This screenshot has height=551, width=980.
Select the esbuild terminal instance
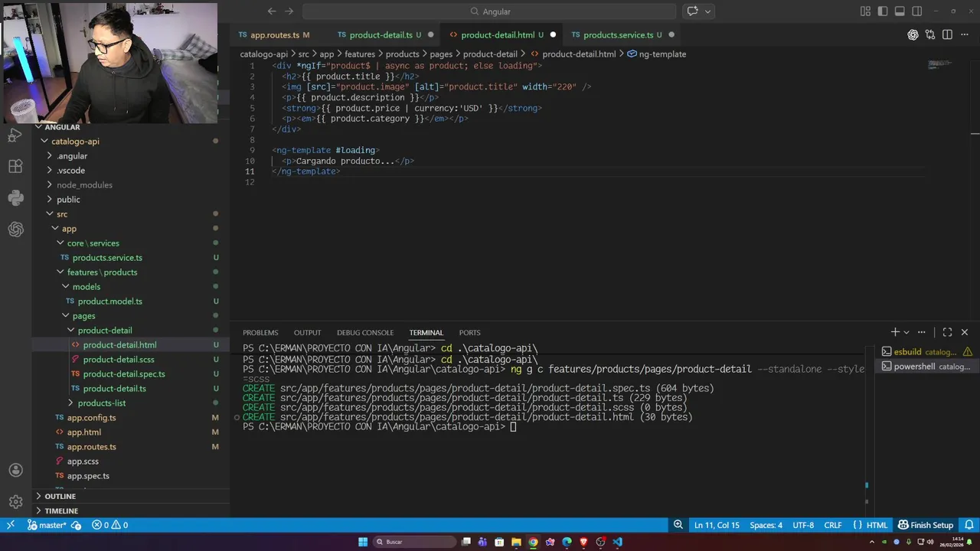coord(926,352)
